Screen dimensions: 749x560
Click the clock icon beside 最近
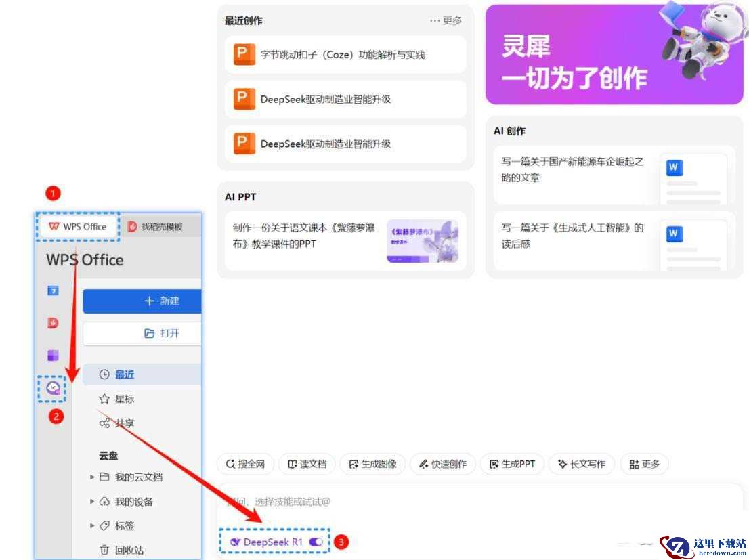[x=104, y=374]
